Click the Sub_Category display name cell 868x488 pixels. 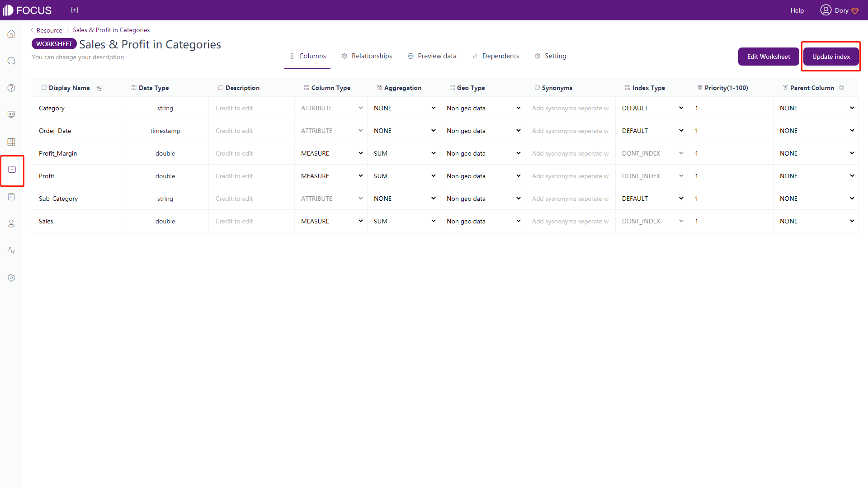click(x=77, y=199)
